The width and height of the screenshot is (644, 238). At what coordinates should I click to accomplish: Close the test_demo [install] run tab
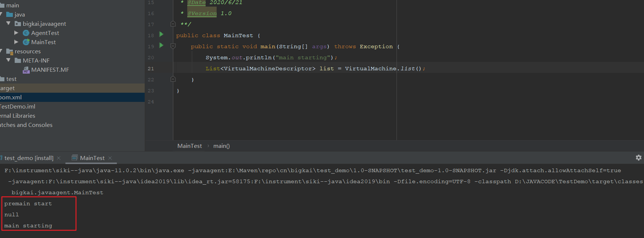tap(59, 158)
